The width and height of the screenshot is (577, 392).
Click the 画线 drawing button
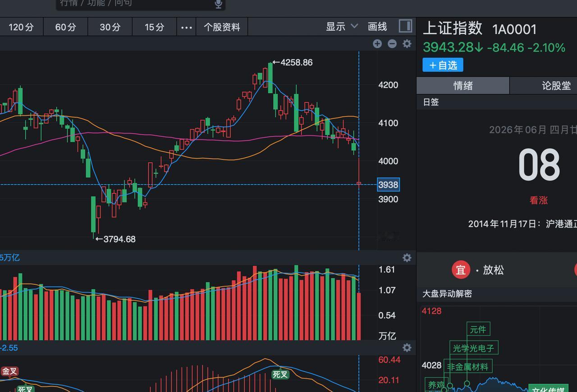pyautogui.click(x=377, y=27)
